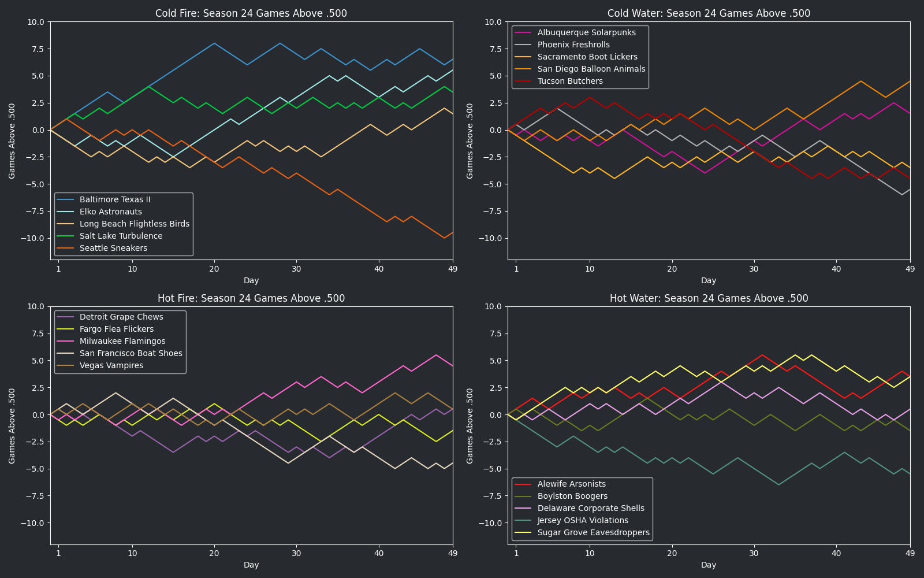
Task: Click the Seattle Sneakers orange legend line
Action: tap(66, 248)
